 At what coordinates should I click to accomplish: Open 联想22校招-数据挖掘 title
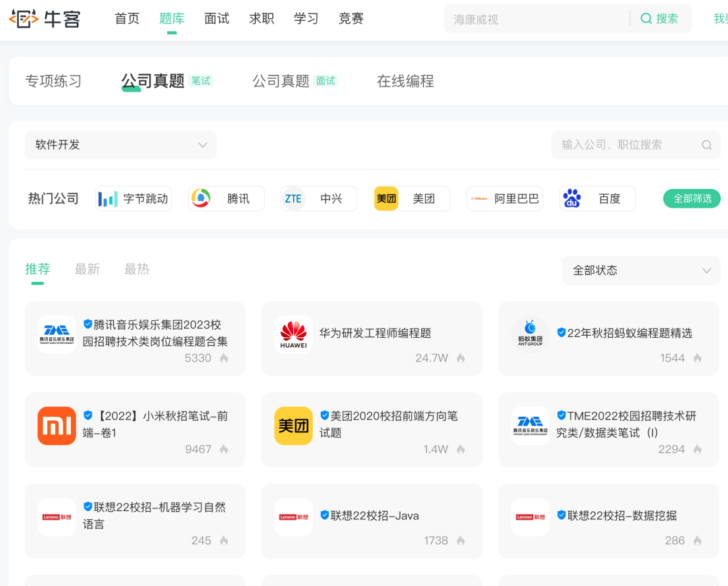pyautogui.click(x=622, y=515)
